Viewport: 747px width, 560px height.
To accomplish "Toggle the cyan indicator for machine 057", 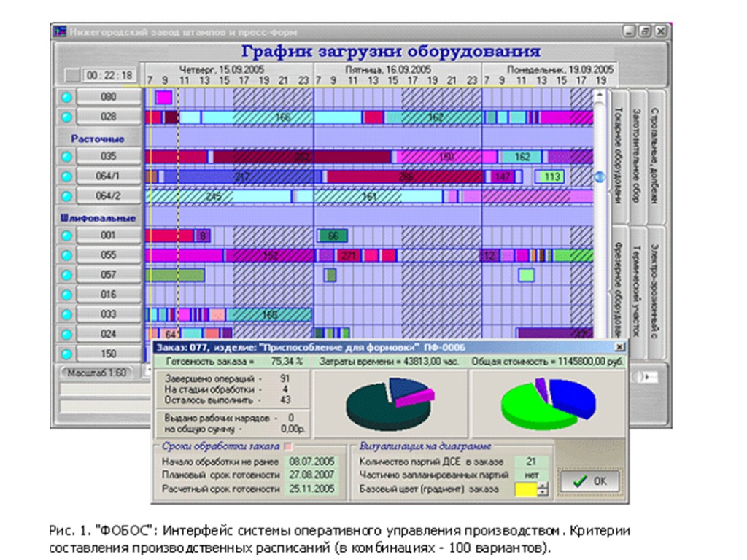I will click(x=66, y=275).
